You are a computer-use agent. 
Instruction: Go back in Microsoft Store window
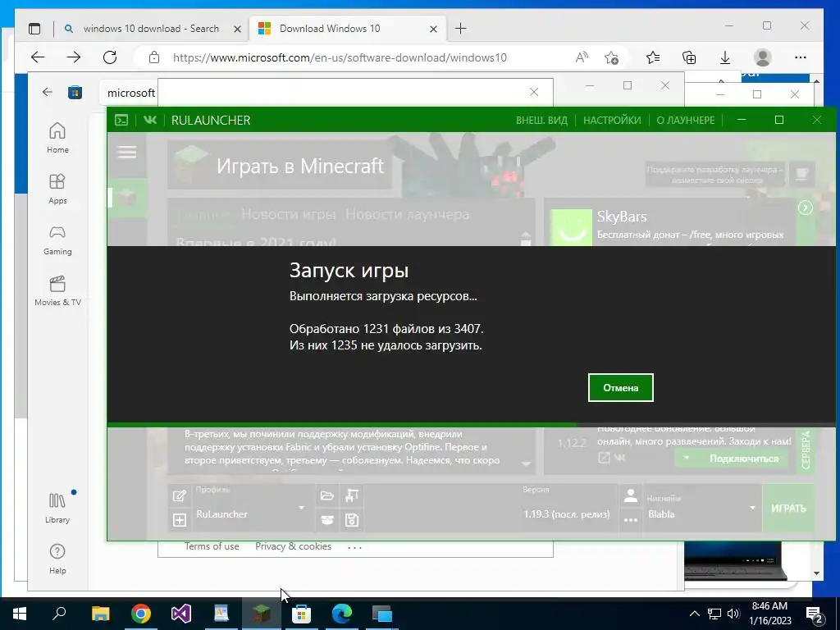pyautogui.click(x=47, y=92)
